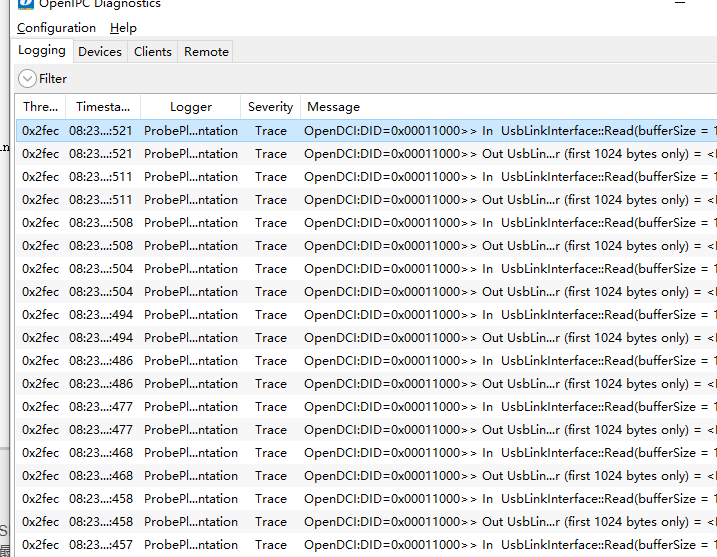Select the 08:23...521 Out UsbLin row message
This screenshot has height=557, width=717.
510,154
